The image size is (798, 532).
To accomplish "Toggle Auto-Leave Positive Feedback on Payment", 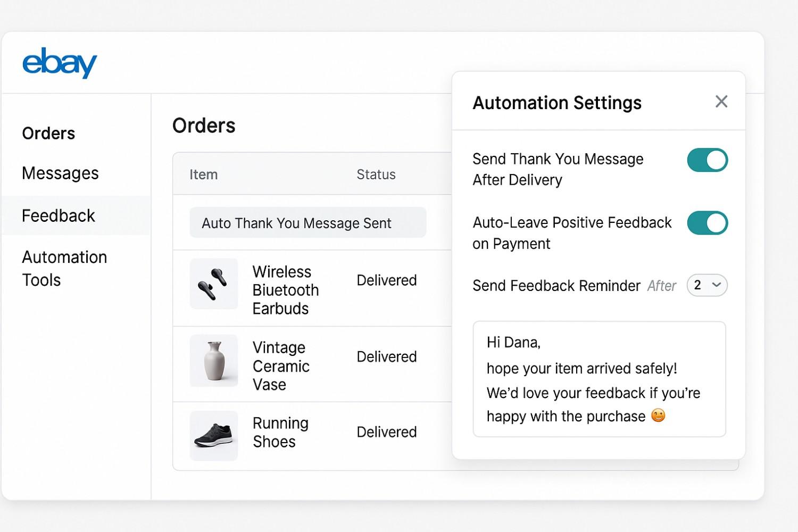I will tap(707, 223).
